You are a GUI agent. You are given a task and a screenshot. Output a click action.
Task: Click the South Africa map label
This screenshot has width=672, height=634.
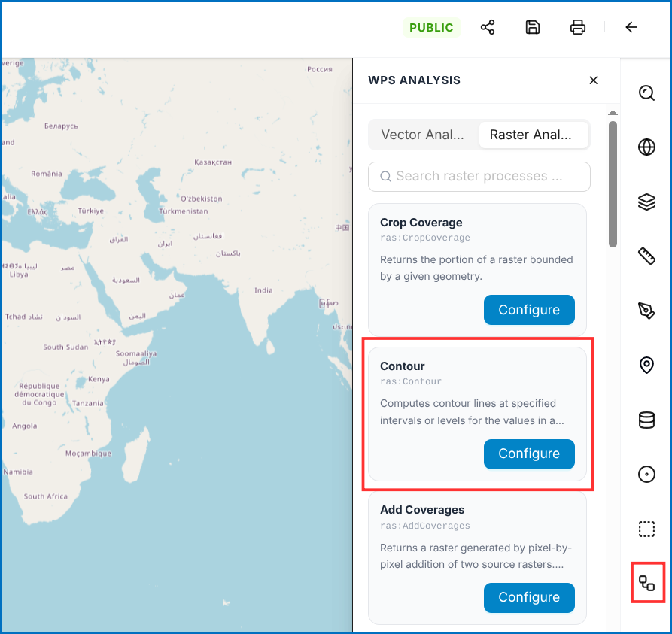[46, 496]
